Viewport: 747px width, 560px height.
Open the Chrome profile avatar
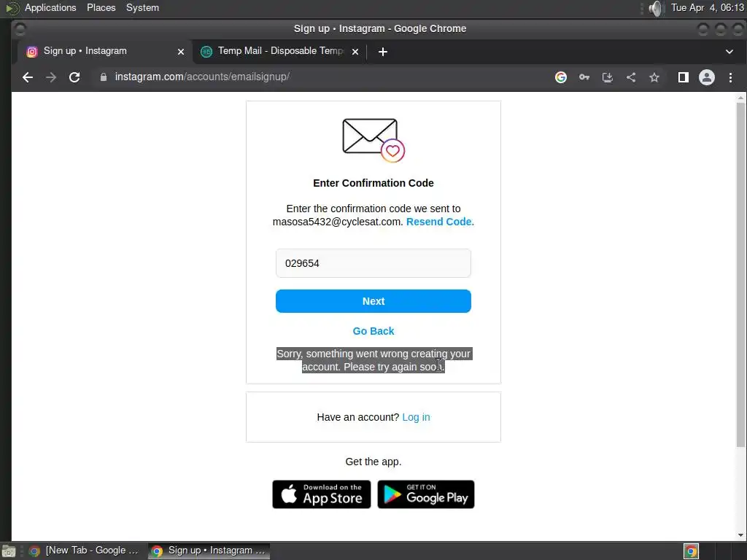pos(706,77)
